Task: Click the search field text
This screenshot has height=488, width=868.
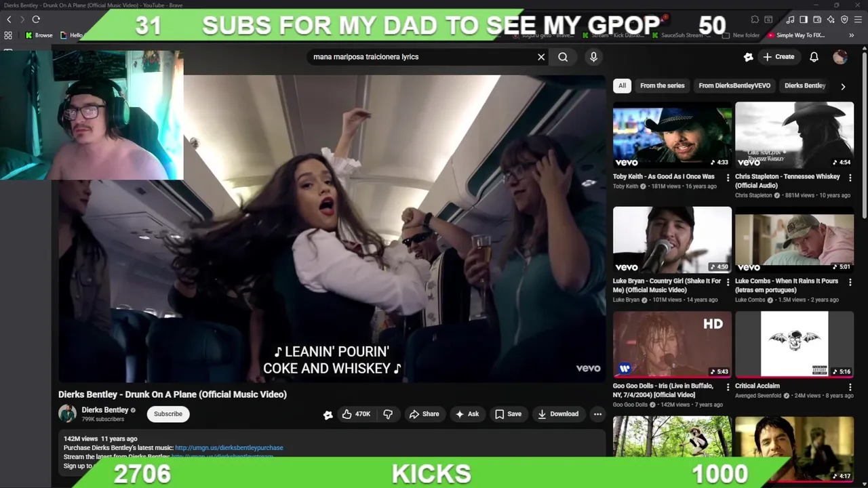Action: point(366,57)
